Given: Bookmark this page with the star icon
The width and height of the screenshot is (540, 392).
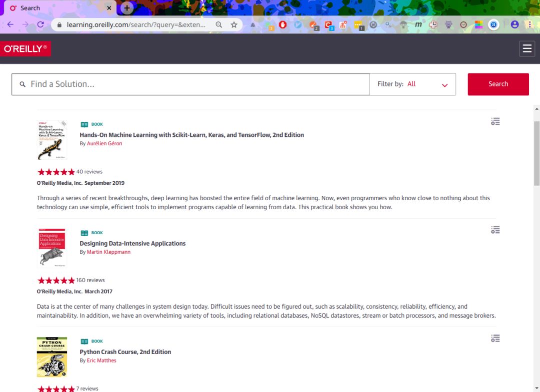Looking at the screenshot, I should coord(234,24).
